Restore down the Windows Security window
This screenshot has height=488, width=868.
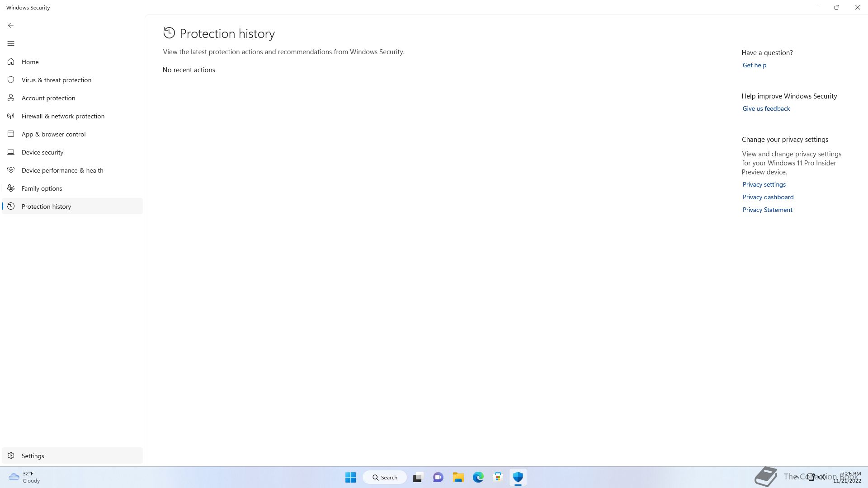coord(837,7)
